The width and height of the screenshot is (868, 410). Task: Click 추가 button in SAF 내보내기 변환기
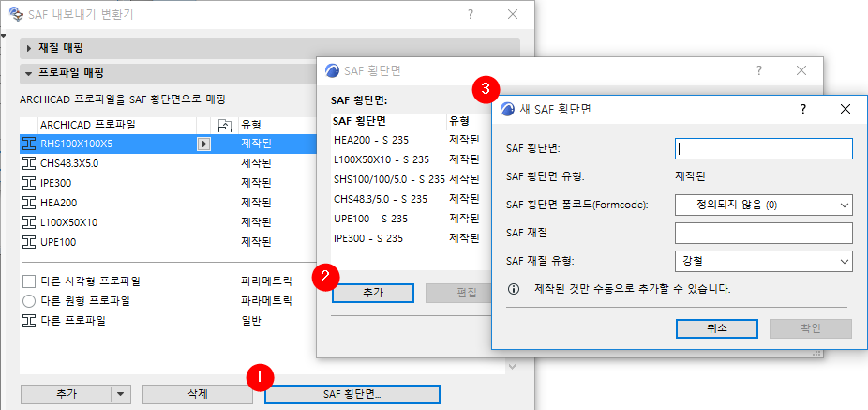[67, 394]
